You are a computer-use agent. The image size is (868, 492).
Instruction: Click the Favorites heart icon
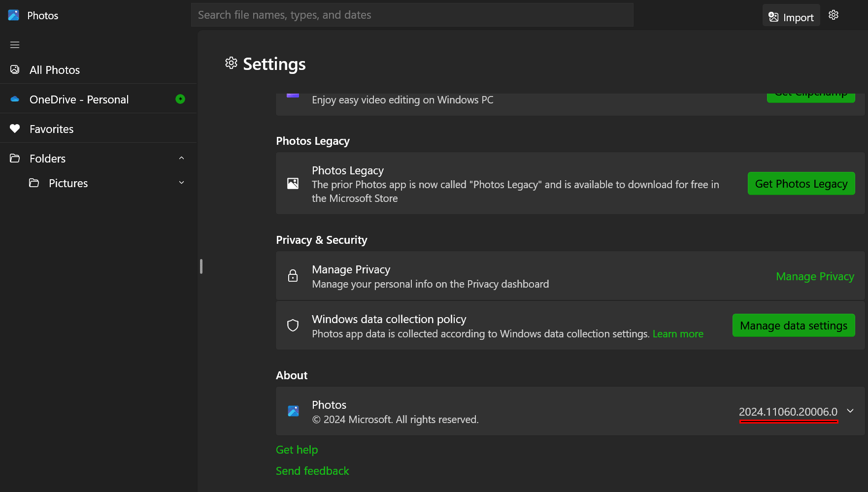pyautogui.click(x=15, y=129)
